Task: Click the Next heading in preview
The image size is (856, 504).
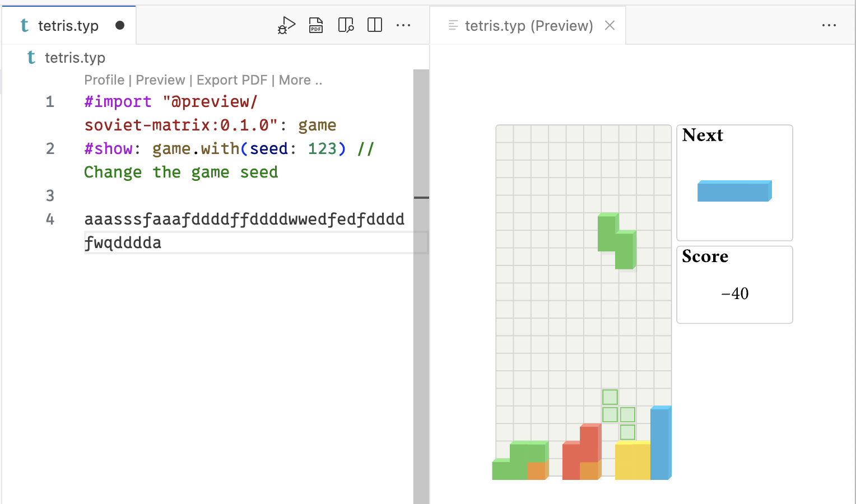Action: click(x=703, y=135)
